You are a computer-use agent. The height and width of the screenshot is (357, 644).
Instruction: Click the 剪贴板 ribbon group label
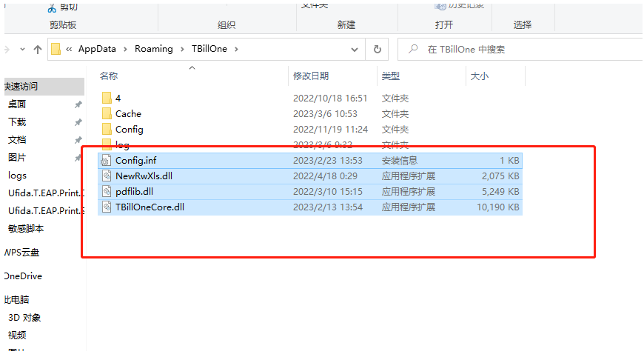[x=63, y=25]
